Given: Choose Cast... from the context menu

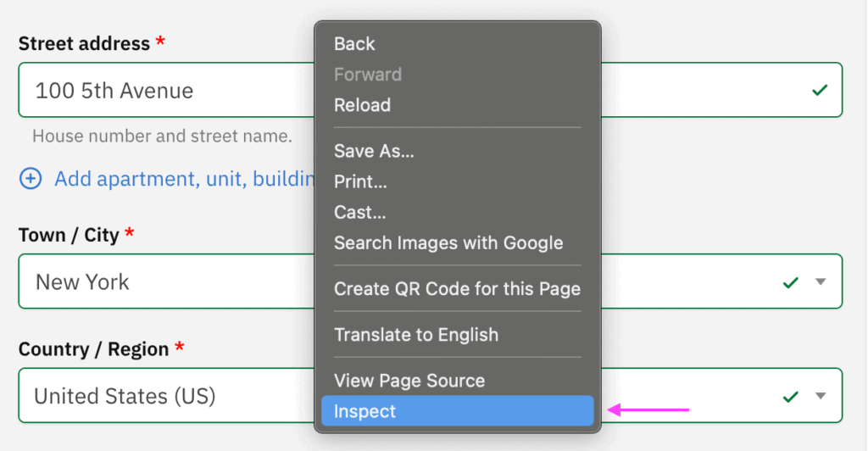Looking at the screenshot, I should point(359,212).
